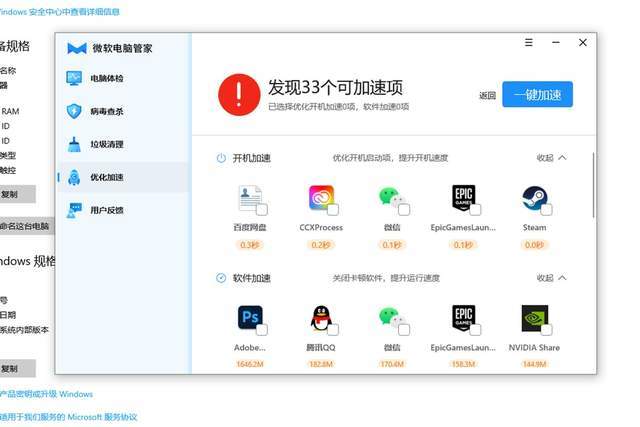640x427 pixels.
Task: Click the 一键加速 button
Action: (x=538, y=94)
